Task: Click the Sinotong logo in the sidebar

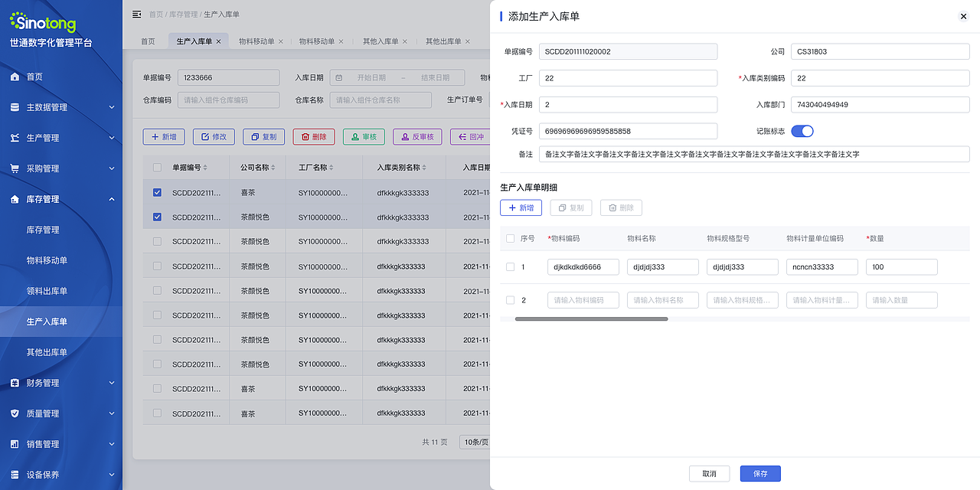Action: click(x=43, y=21)
